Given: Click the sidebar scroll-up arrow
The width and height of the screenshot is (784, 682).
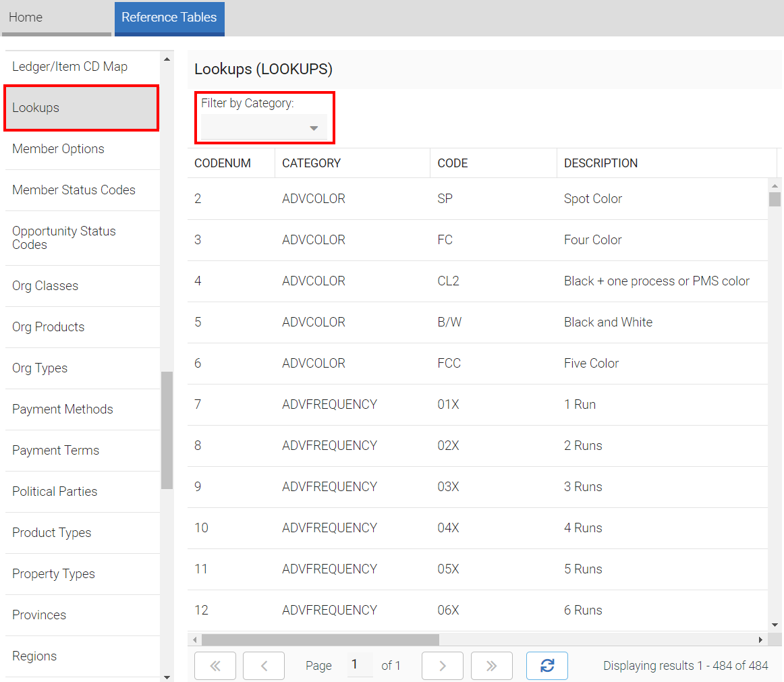Looking at the screenshot, I should [x=167, y=59].
